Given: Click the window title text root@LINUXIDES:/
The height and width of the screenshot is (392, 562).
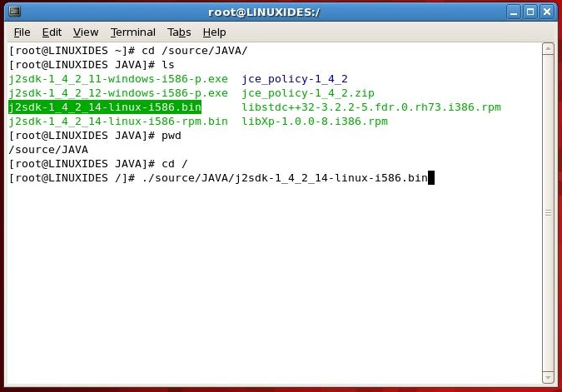Looking at the screenshot, I should click(x=263, y=12).
